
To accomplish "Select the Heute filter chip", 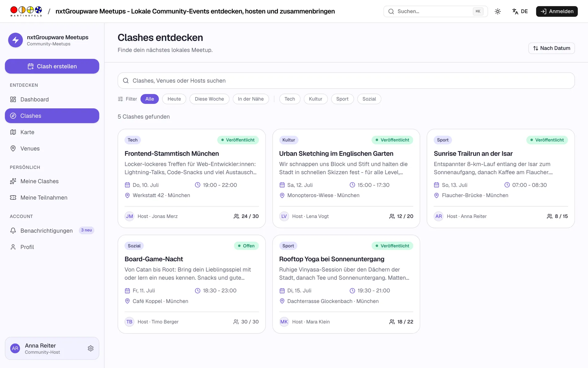I will pyautogui.click(x=174, y=99).
